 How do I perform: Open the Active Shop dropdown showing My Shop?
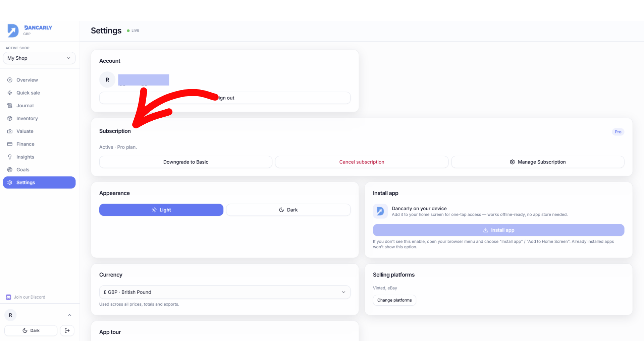click(39, 58)
